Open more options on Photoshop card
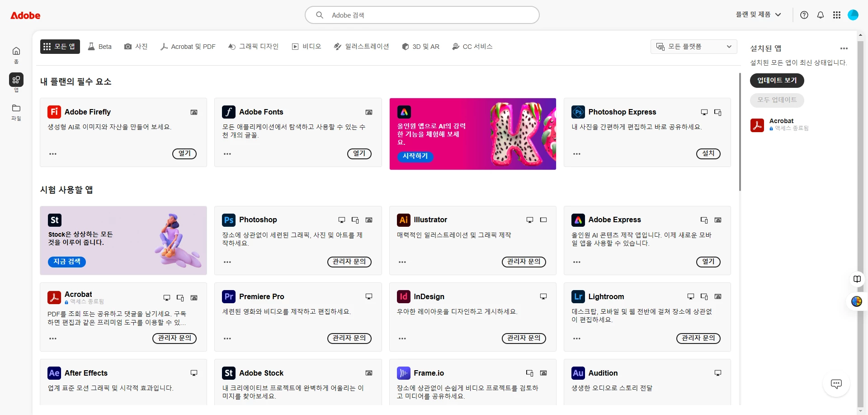The height and width of the screenshot is (415, 868). [x=227, y=262]
